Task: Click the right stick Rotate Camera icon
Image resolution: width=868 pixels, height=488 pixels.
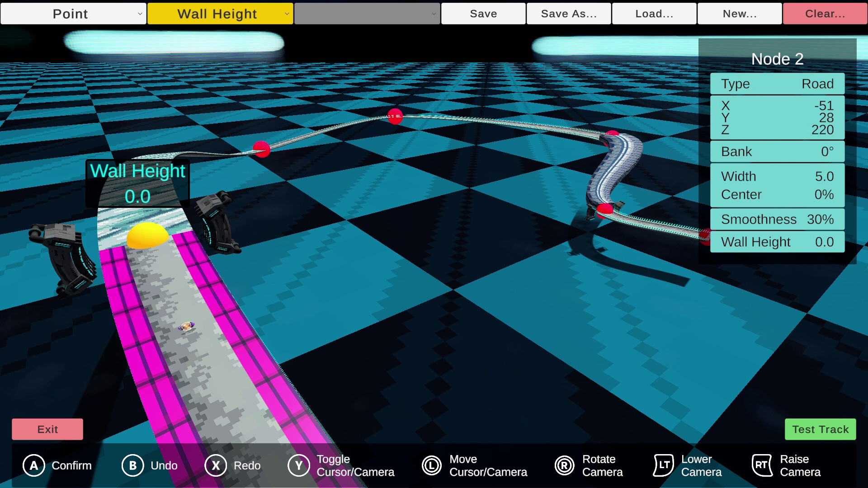Action: pyautogui.click(x=564, y=465)
